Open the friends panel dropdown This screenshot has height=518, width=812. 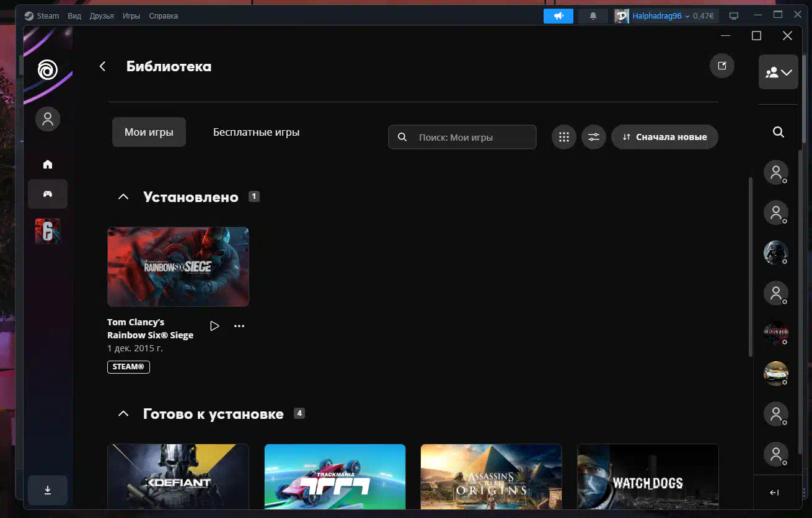click(779, 72)
